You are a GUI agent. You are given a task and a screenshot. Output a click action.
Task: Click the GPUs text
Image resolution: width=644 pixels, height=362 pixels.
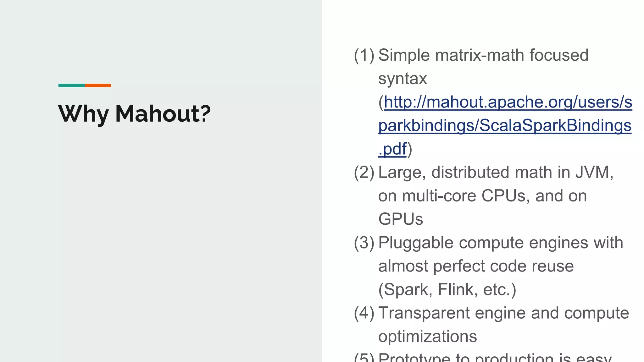click(x=401, y=219)
